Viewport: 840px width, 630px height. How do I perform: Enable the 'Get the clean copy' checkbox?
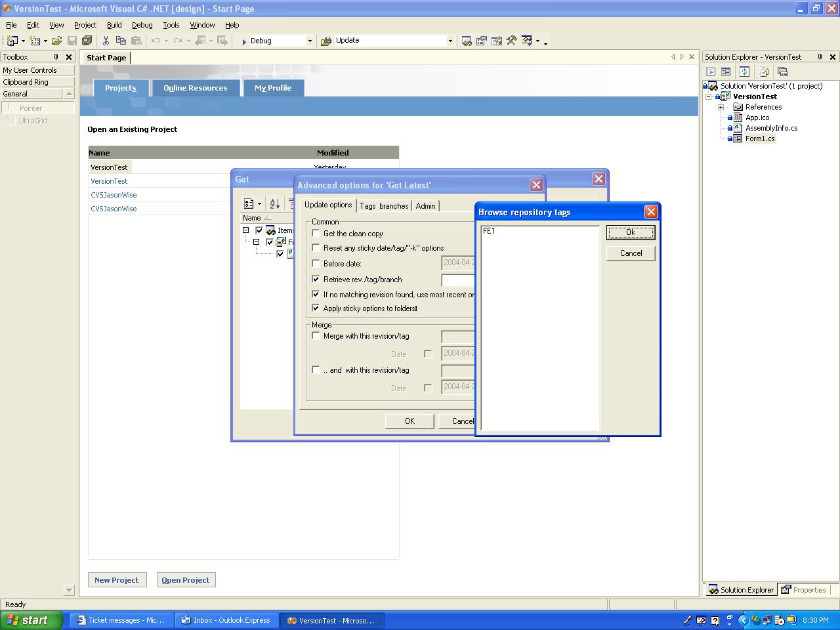[316, 233]
